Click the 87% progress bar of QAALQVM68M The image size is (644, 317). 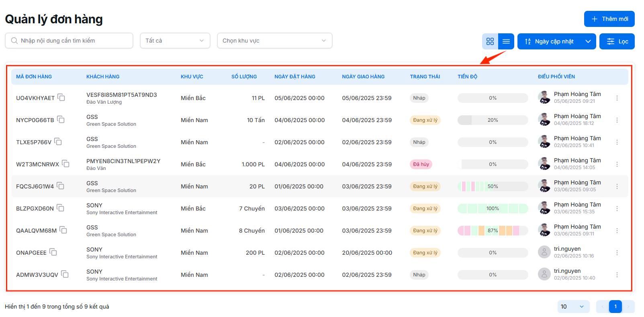[x=493, y=231]
